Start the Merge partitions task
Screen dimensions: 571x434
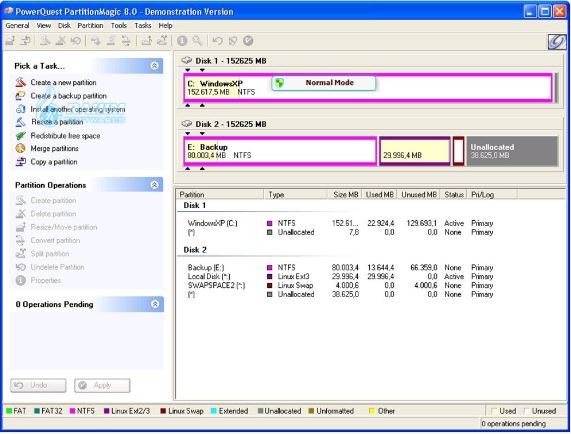click(x=54, y=149)
